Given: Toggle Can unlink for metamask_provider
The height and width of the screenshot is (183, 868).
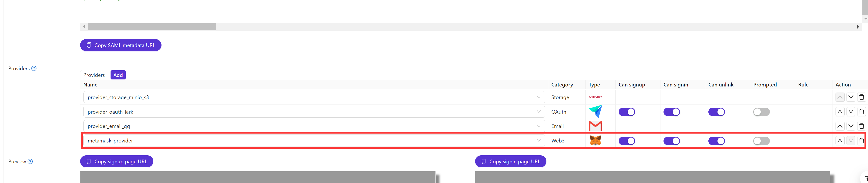Looking at the screenshot, I should tap(716, 141).
